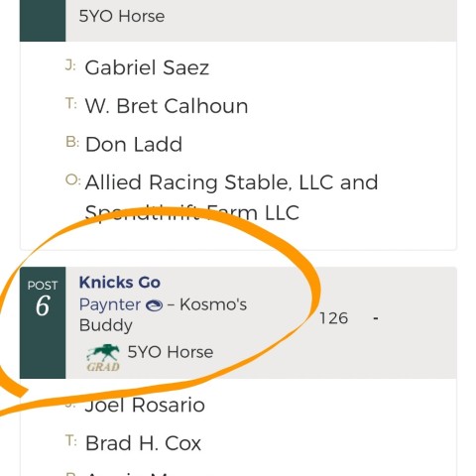Click the O: owner label
Screen dimensions: 476x476
point(72,180)
